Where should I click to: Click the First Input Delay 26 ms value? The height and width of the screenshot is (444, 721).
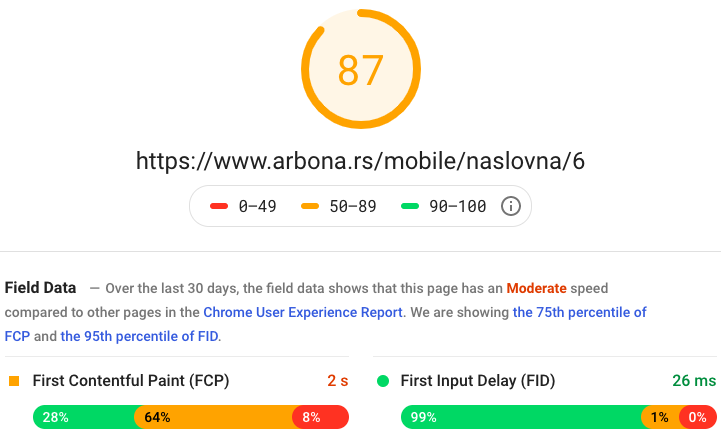pos(694,381)
